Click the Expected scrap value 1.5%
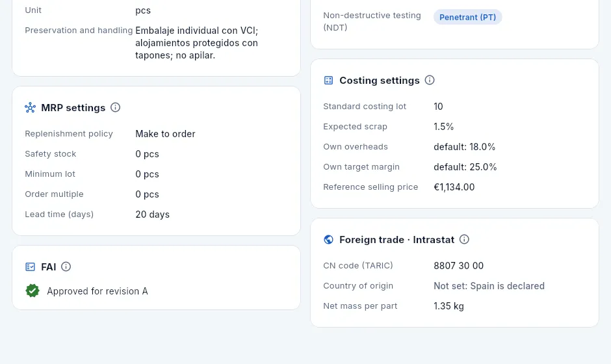This screenshot has width=611, height=364. [x=444, y=127]
